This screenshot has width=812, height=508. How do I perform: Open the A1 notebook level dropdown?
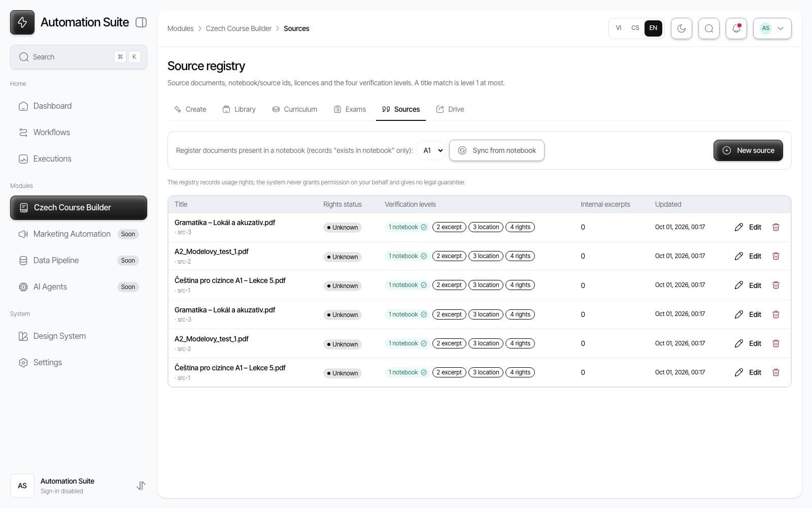(431, 150)
